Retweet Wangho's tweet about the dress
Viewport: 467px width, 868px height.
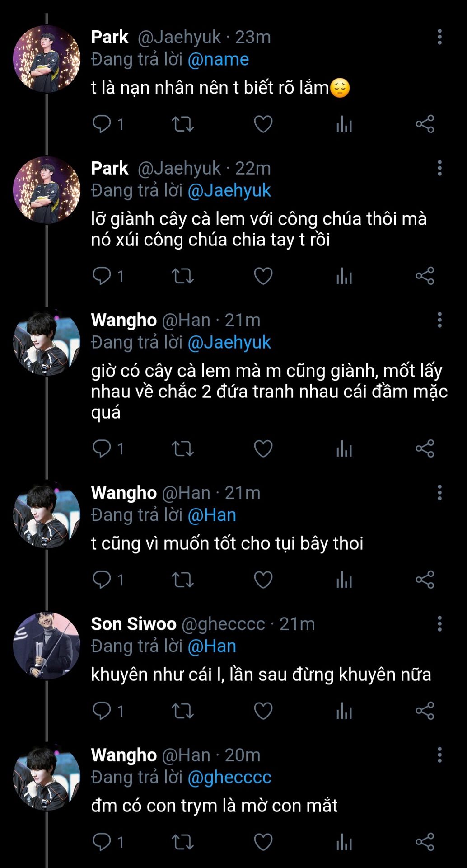(x=182, y=448)
